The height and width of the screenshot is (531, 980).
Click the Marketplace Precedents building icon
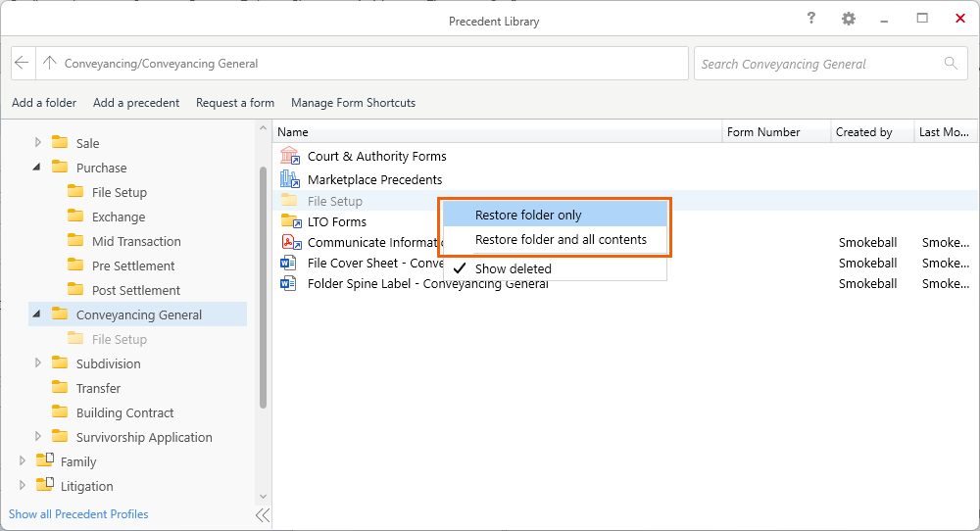[289, 179]
